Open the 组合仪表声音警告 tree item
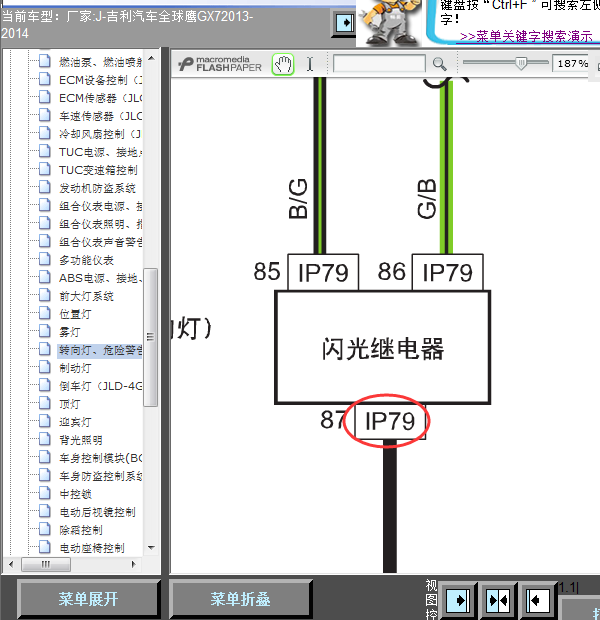The image size is (600, 620). 100,242
